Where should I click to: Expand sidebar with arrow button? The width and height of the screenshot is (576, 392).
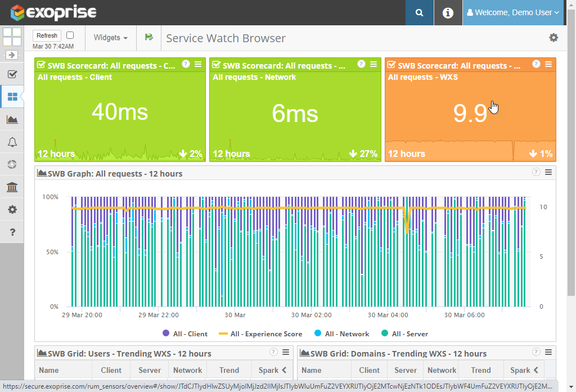coord(12,55)
